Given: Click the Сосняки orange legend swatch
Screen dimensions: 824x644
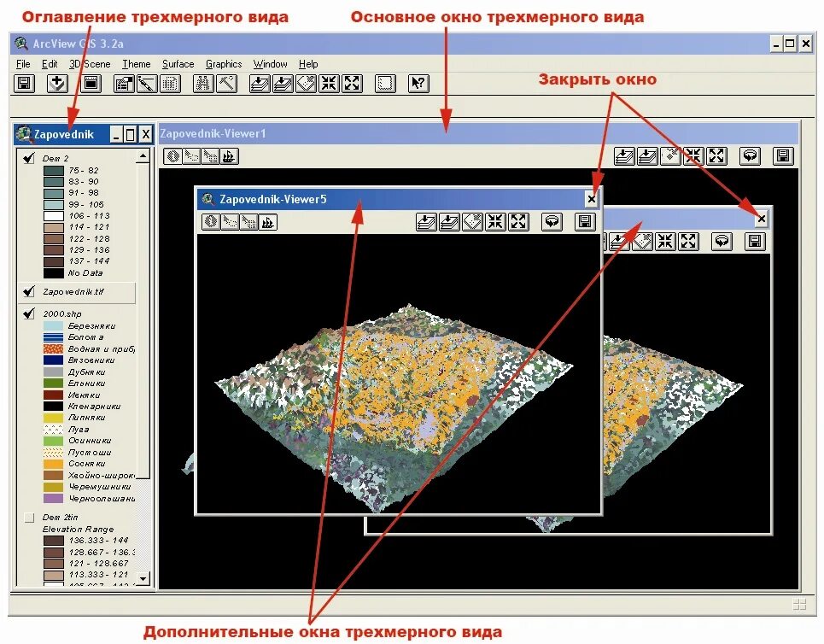Looking at the screenshot, I should coord(54,464).
